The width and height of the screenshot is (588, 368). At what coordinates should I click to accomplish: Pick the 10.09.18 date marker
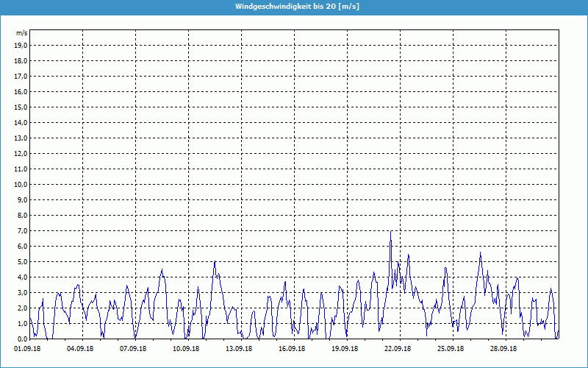tap(188, 349)
